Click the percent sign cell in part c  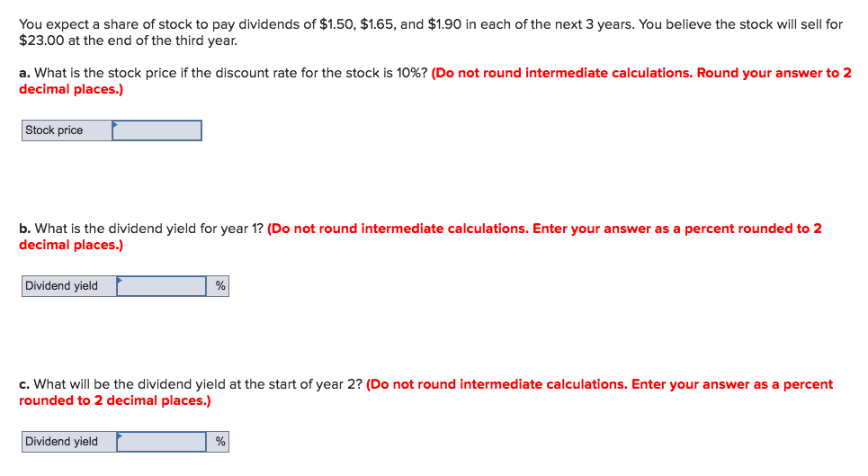pos(218,442)
